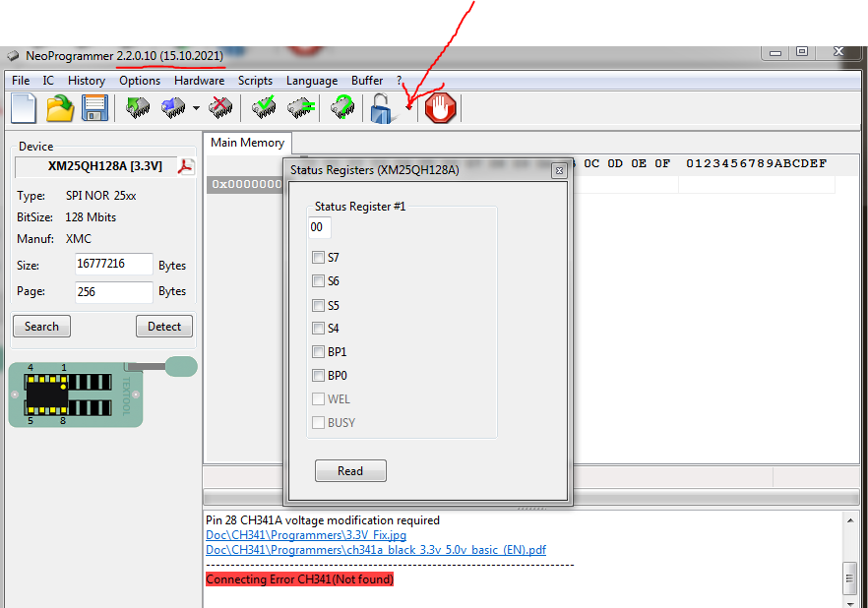868x608 pixels.
Task: Click the Search button
Action: [x=41, y=327]
